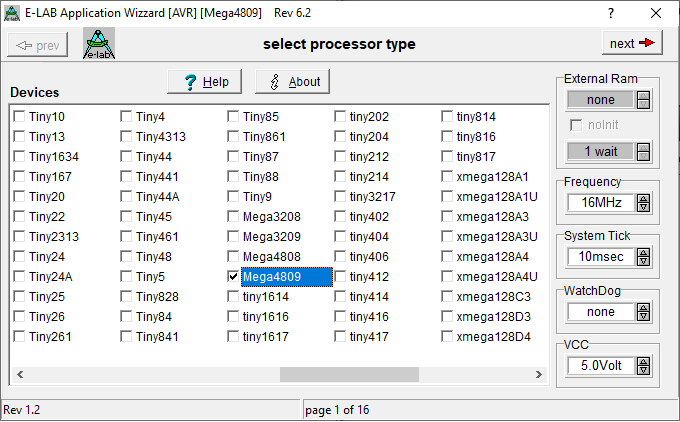
Task: Select the Mega3209 label
Action: pos(271,237)
